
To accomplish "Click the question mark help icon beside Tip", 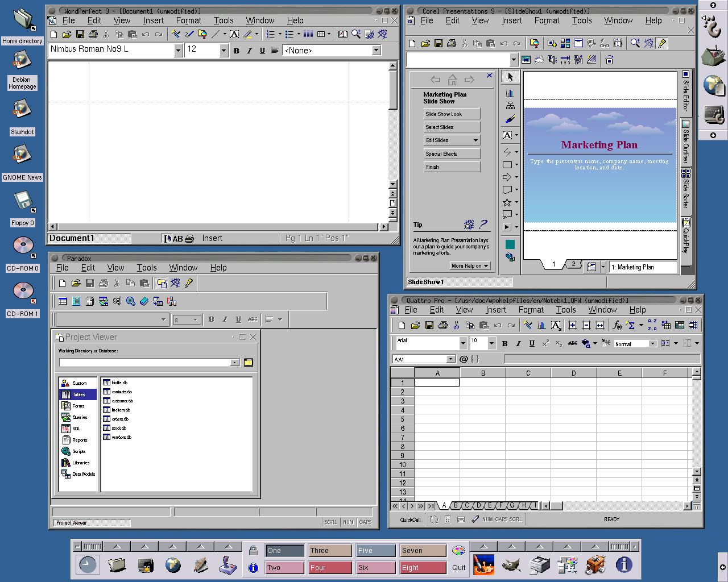I will click(483, 225).
